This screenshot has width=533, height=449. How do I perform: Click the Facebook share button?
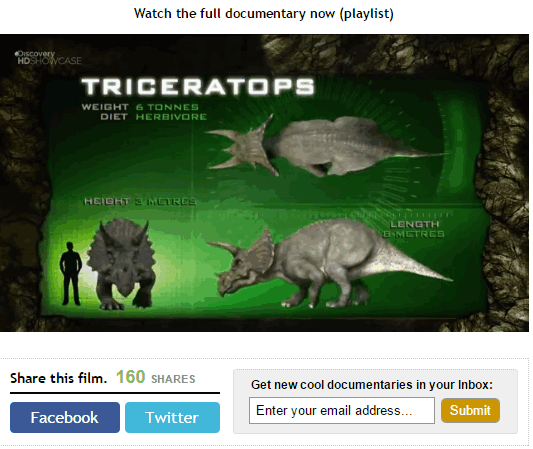pyautogui.click(x=65, y=417)
